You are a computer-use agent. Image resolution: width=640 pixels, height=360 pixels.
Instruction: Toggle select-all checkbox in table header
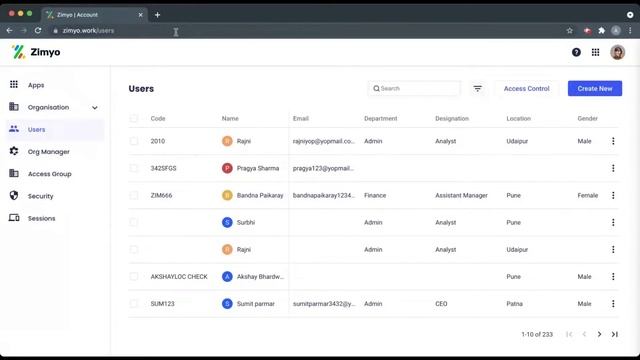click(134, 118)
